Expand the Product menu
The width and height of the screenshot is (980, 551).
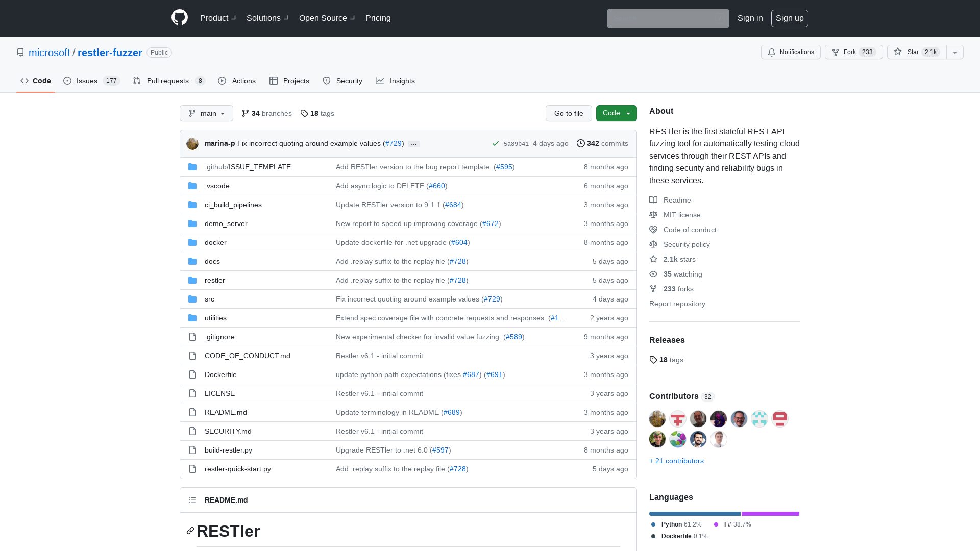coord(218,18)
